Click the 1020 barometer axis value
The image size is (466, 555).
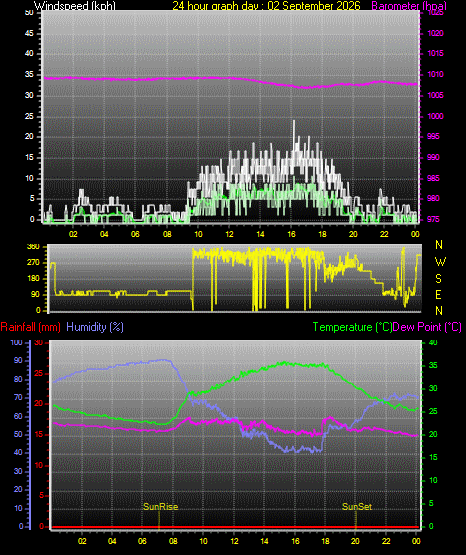tap(435, 33)
